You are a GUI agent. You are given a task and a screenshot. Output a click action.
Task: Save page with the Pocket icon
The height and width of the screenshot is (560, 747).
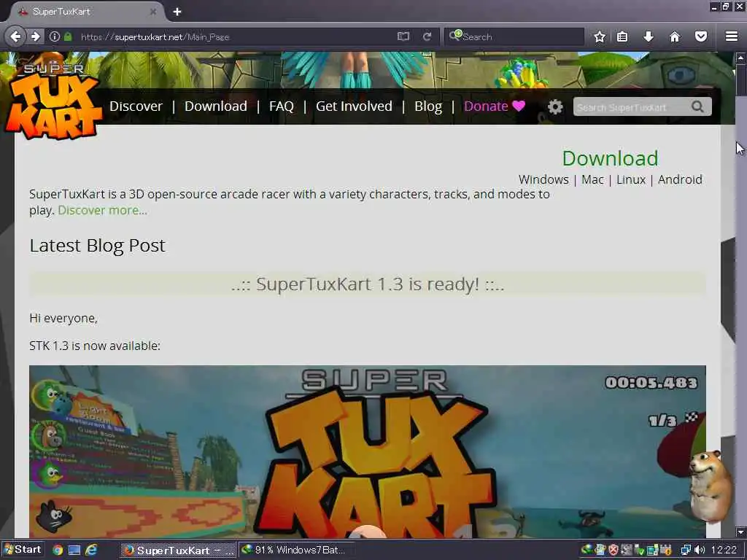[x=701, y=36]
